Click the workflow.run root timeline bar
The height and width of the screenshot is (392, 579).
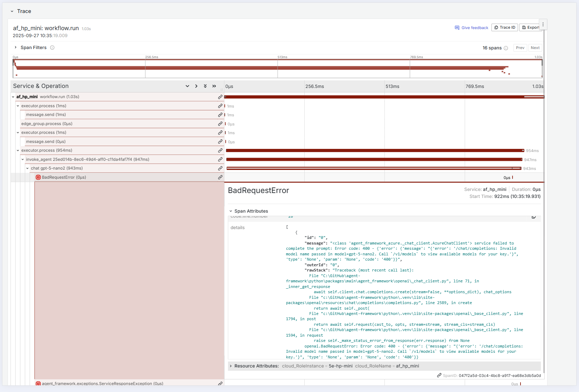point(384,97)
